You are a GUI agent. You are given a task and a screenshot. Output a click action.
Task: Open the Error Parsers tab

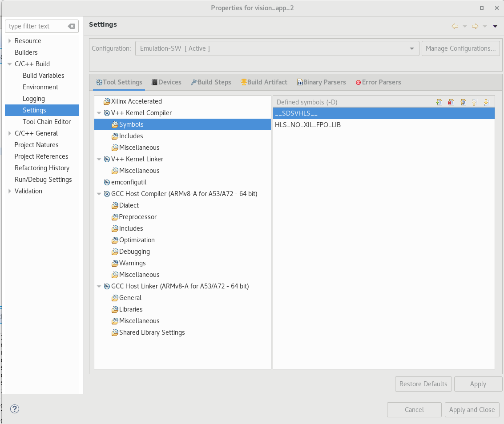[378, 82]
